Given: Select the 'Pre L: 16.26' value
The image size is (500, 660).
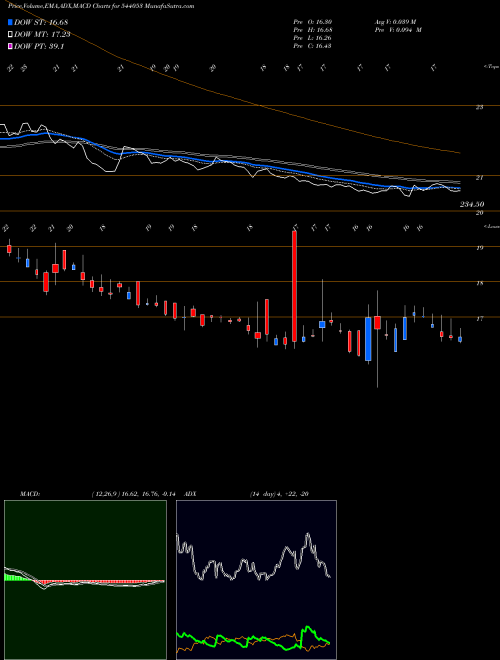Looking at the screenshot, I should pyautogui.click(x=312, y=38).
